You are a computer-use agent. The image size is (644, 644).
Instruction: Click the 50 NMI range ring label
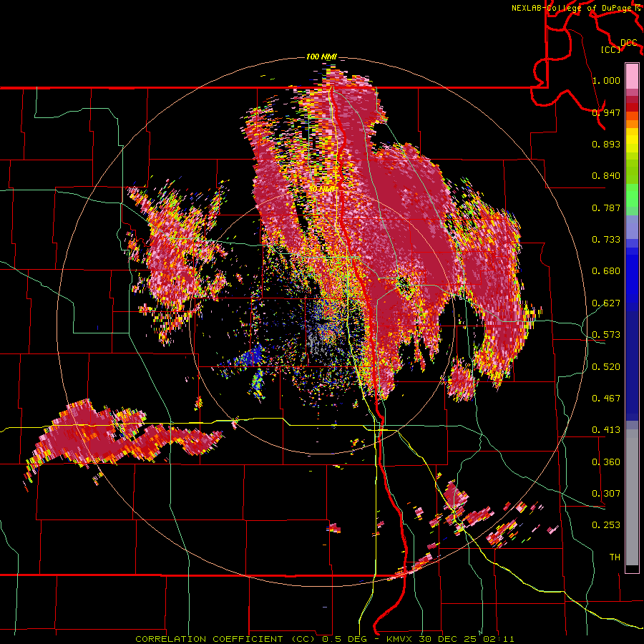point(323,189)
